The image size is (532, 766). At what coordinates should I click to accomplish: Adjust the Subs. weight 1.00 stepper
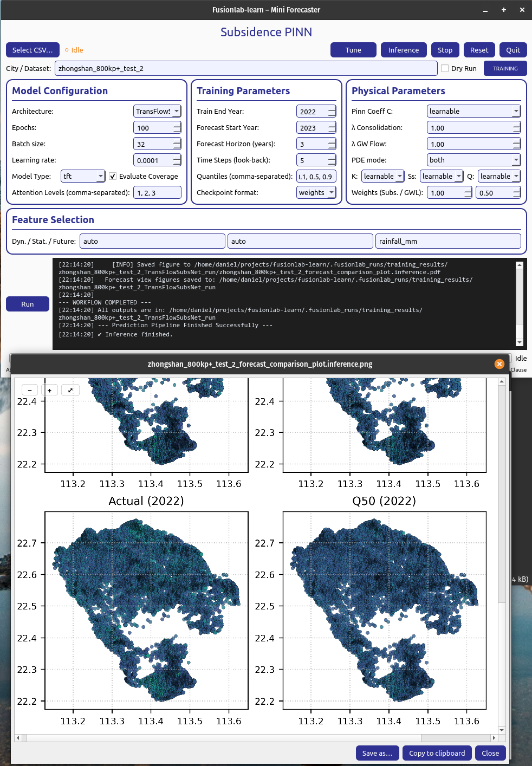tap(468, 192)
